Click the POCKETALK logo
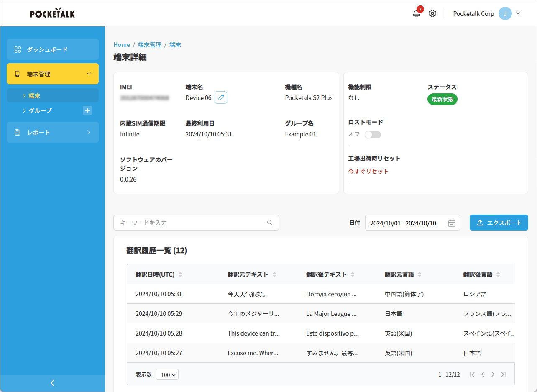 coord(52,13)
